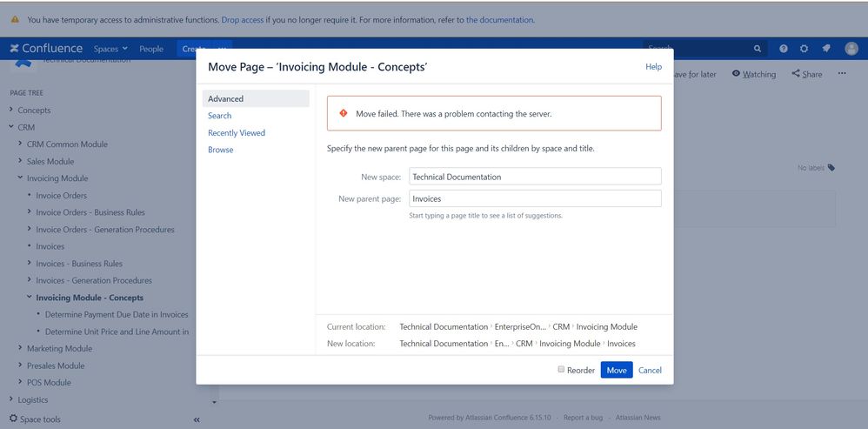Open the notifications rocket icon
The width and height of the screenshot is (868, 429).
(x=826, y=49)
